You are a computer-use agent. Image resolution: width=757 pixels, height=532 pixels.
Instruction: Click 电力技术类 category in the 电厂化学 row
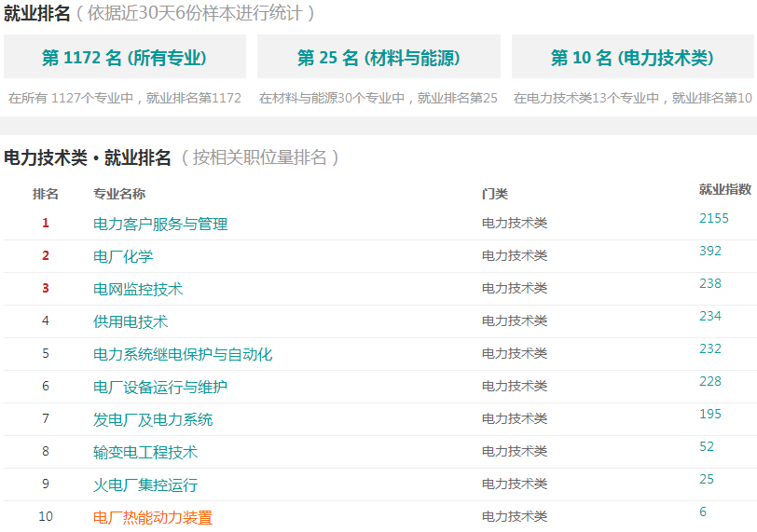515,255
